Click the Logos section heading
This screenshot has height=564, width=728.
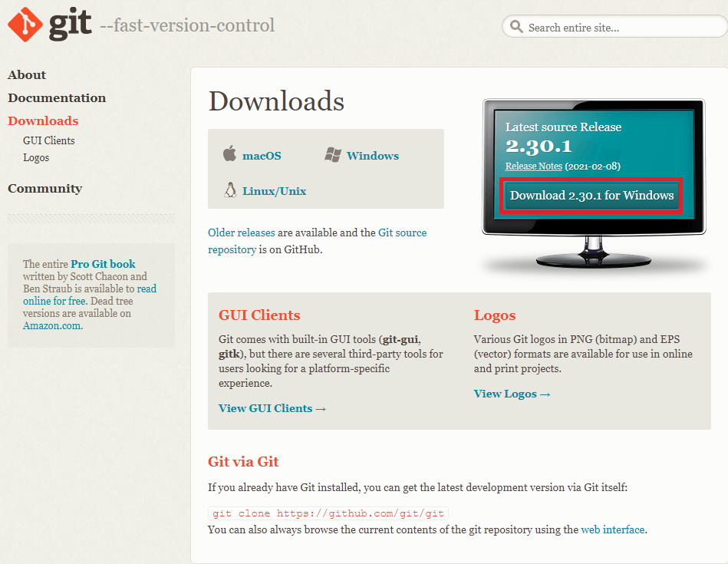495,315
